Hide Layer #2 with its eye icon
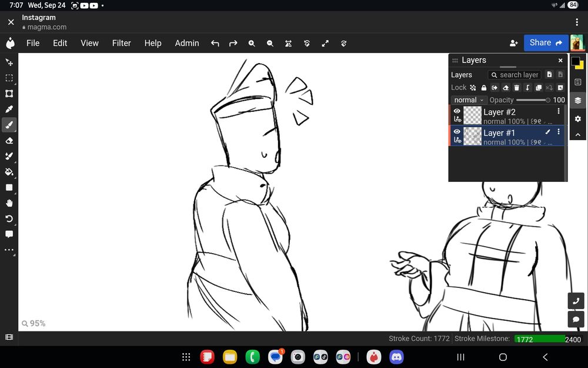The image size is (588, 368). click(457, 111)
